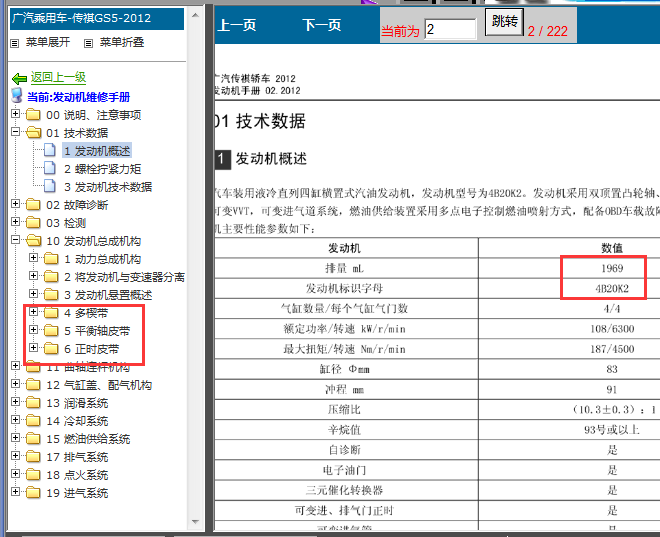This screenshot has width=660, height=537.
Task: Click folder icon of 1 动力总成机构
Action: pyautogui.click(x=51, y=258)
